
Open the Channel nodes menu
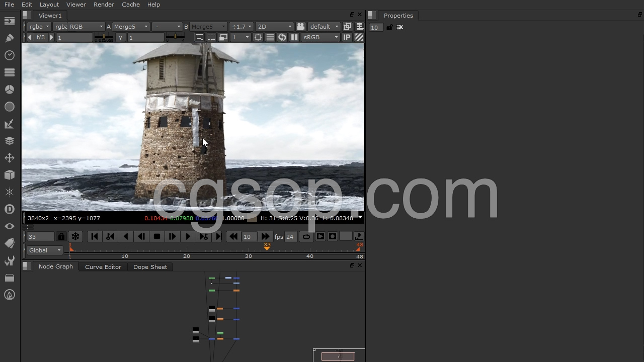point(10,72)
